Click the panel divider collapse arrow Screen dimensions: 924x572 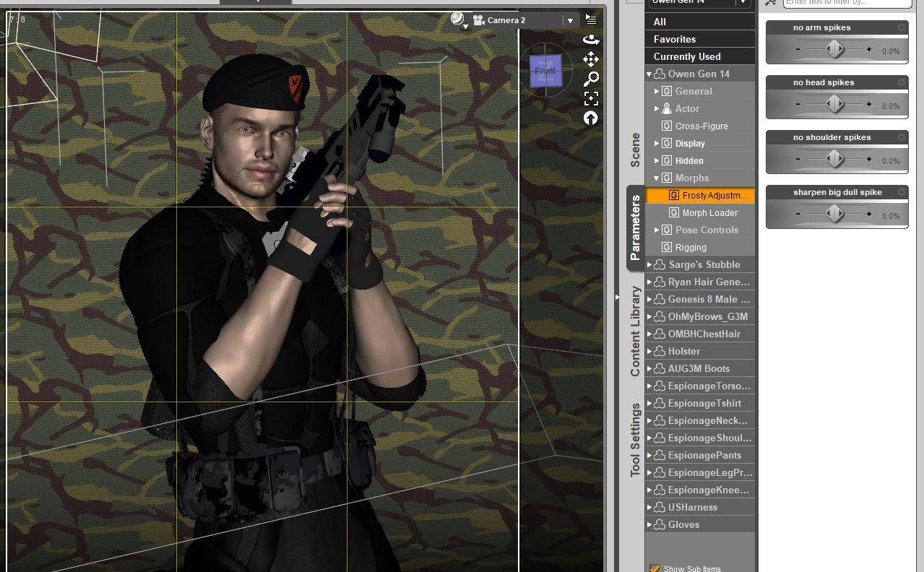click(x=617, y=297)
